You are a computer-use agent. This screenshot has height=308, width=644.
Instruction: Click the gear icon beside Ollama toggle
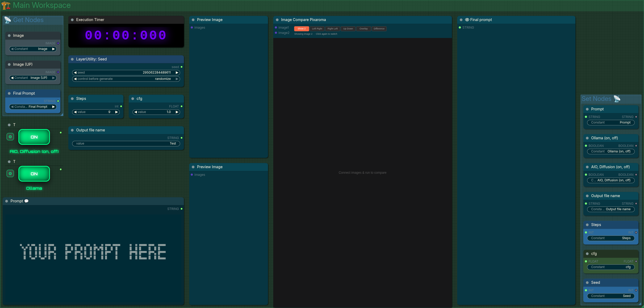[10, 173]
